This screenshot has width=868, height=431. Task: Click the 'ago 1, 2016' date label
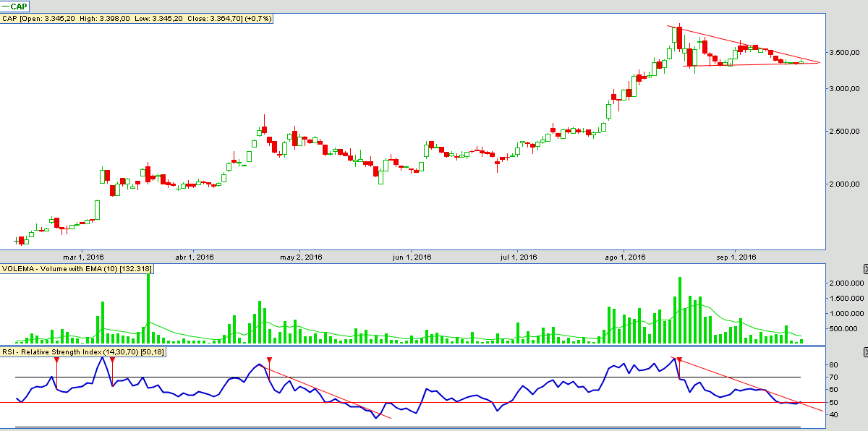coord(625,257)
